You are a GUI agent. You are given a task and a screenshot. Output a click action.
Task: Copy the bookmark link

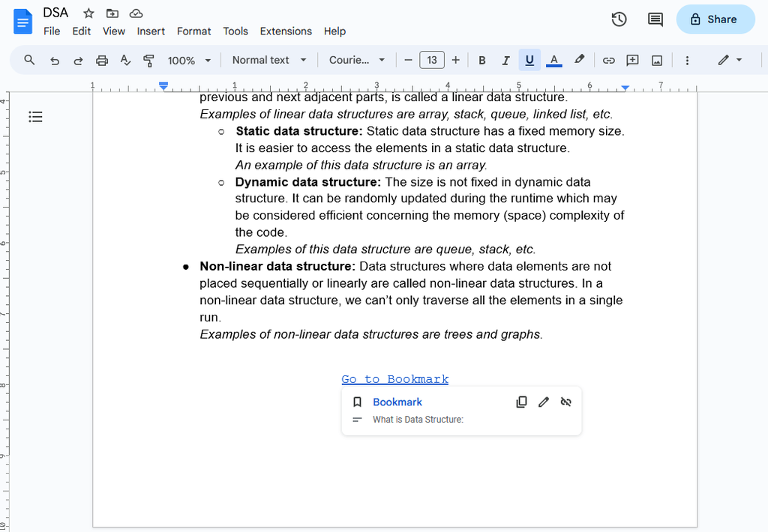tap(521, 402)
